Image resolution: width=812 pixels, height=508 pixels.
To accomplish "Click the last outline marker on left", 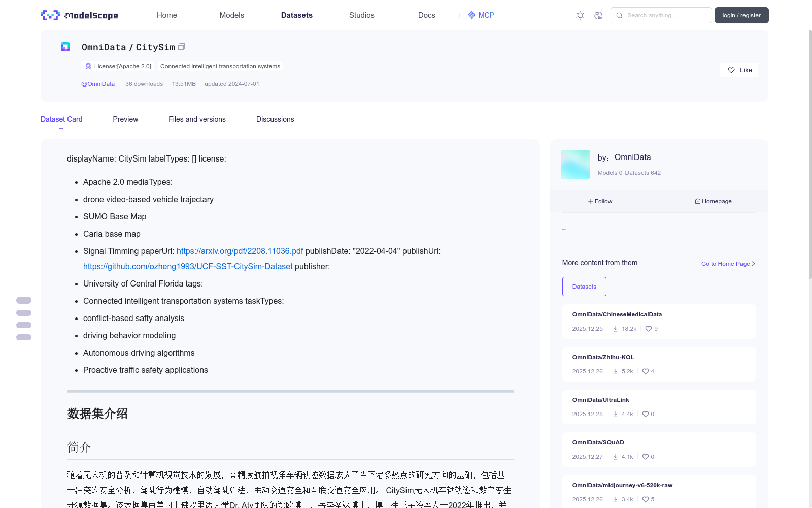I will pyautogui.click(x=24, y=337).
